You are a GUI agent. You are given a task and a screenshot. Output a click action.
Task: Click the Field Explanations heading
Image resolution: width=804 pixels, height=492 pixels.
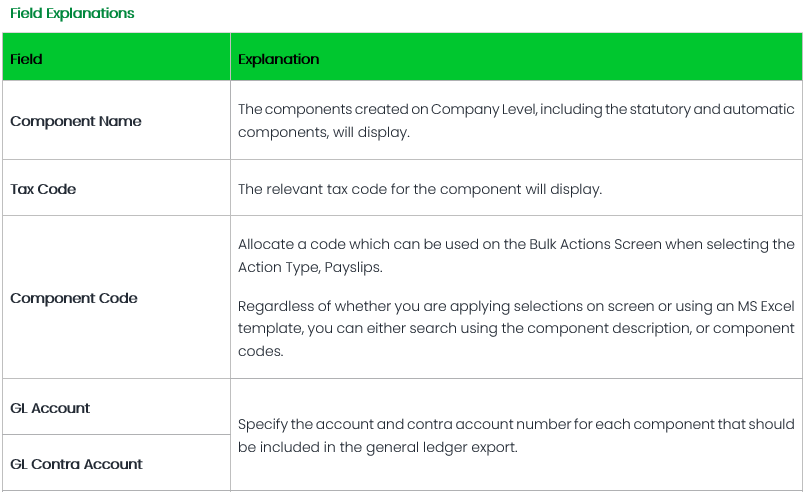(72, 14)
